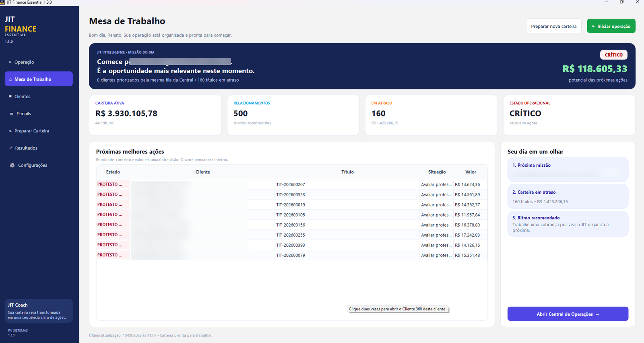Image resolution: width=644 pixels, height=343 pixels.
Task: Click the home icon in Mesa de Trabalho
Action: pyautogui.click(x=10, y=79)
